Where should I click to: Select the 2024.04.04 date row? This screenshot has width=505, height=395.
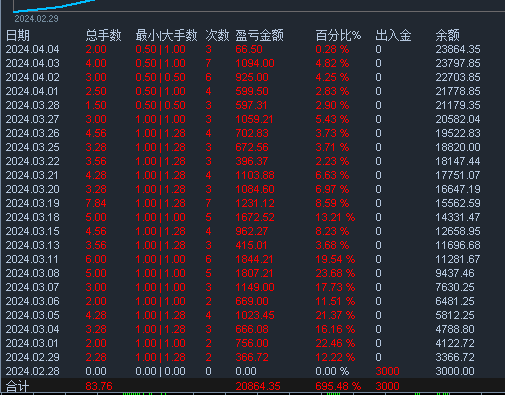coord(252,49)
